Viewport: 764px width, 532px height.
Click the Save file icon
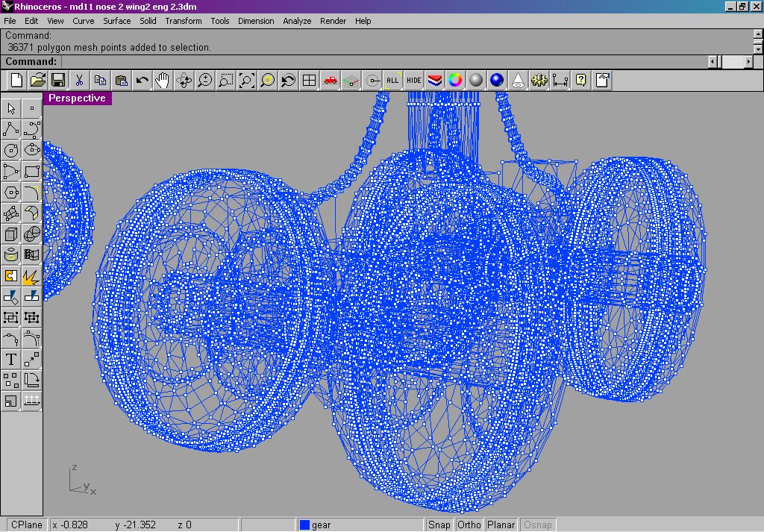point(57,81)
